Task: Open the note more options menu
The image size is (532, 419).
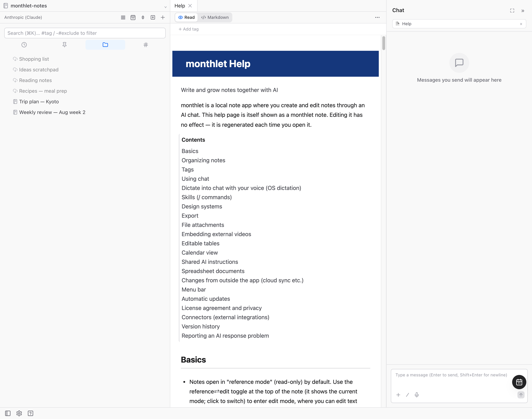Action: point(377,17)
